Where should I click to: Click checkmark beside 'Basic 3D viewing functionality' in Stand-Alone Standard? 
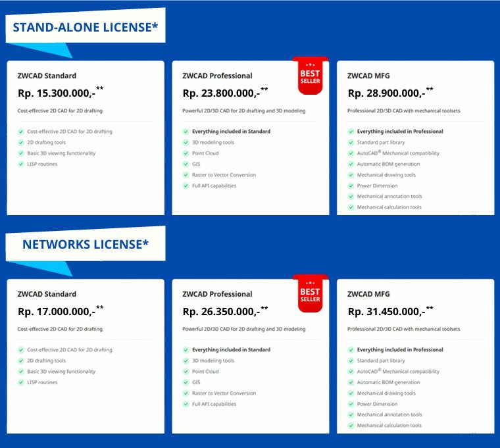[x=21, y=153]
